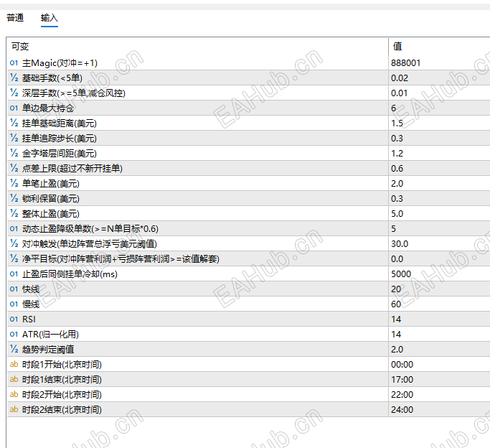Click the integer icon beside ATR(归一化用)
Viewport: 490px width, 448px height.
pos(14,334)
